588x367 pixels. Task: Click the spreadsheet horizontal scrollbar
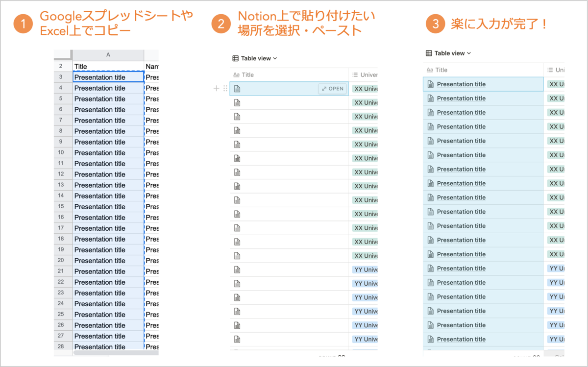pos(116,352)
